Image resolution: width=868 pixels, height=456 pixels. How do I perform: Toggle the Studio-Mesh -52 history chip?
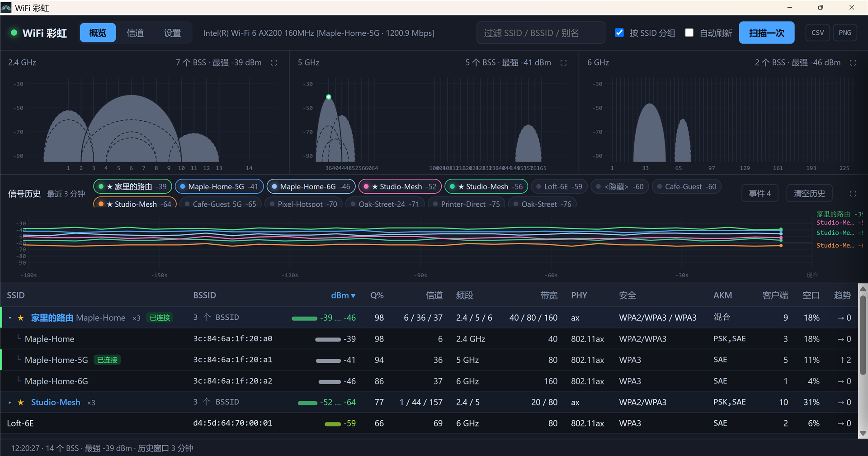(x=399, y=186)
